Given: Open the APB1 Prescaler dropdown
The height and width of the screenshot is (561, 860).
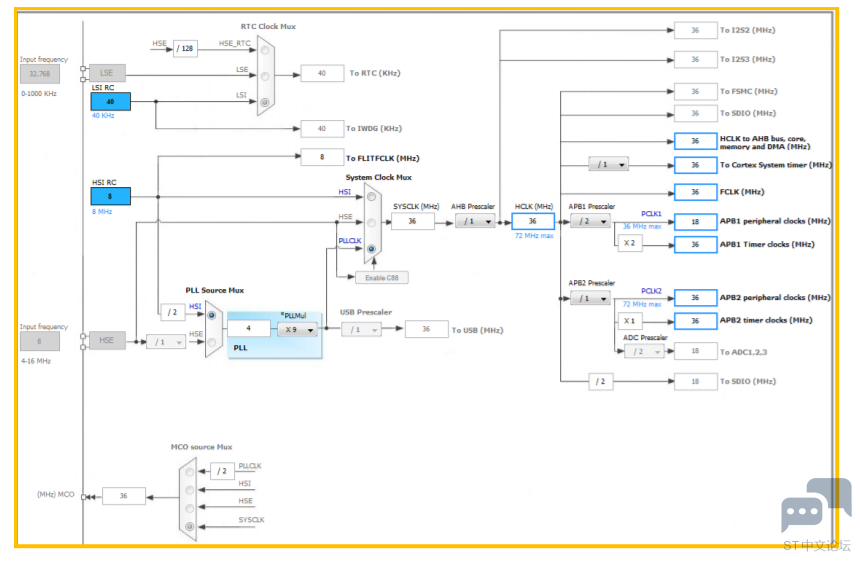Looking at the screenshot, I should click(591, 221).
